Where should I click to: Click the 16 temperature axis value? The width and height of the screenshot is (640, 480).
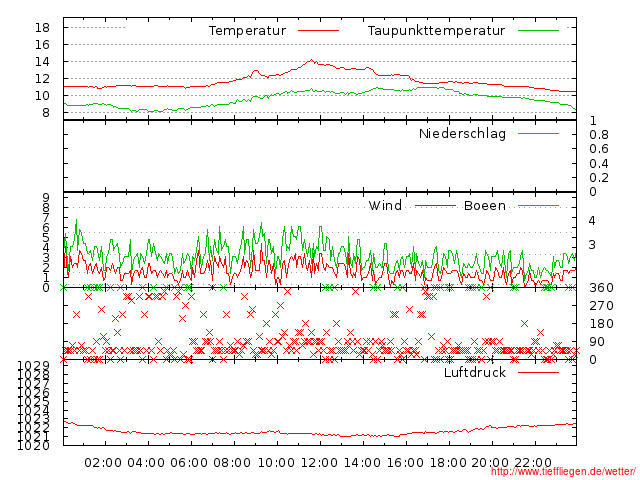(42, 44)
